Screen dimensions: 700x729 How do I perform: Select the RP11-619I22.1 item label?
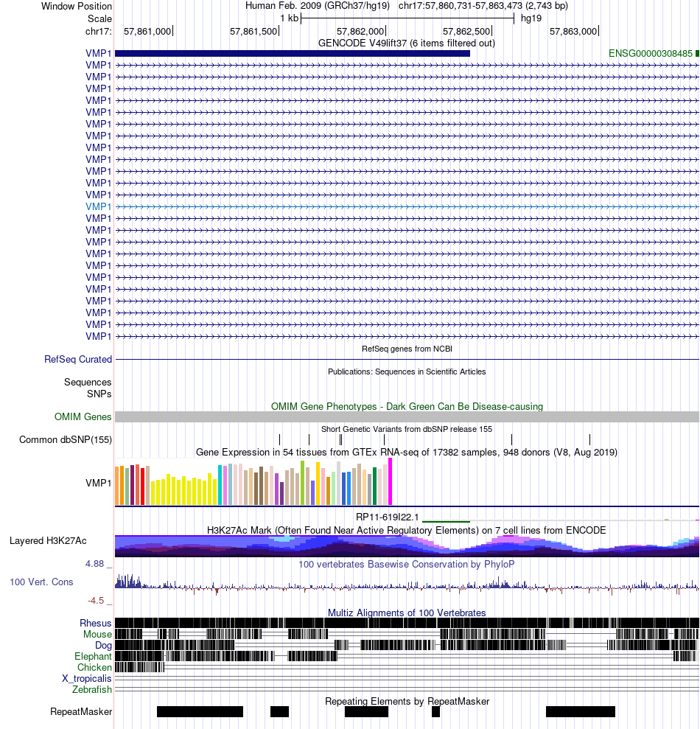coord(387,517)
